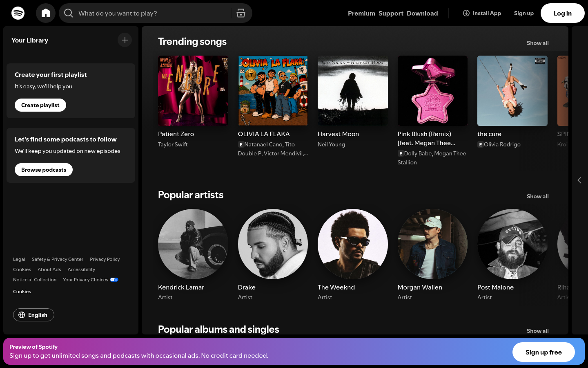
Task: Click the Popular artists heading
Action: [x=191, y=195]
